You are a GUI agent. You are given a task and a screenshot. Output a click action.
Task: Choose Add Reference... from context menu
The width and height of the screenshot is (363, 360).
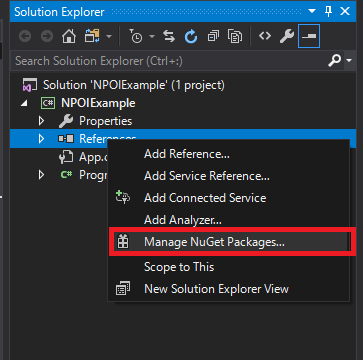click(x=187, y=154)
